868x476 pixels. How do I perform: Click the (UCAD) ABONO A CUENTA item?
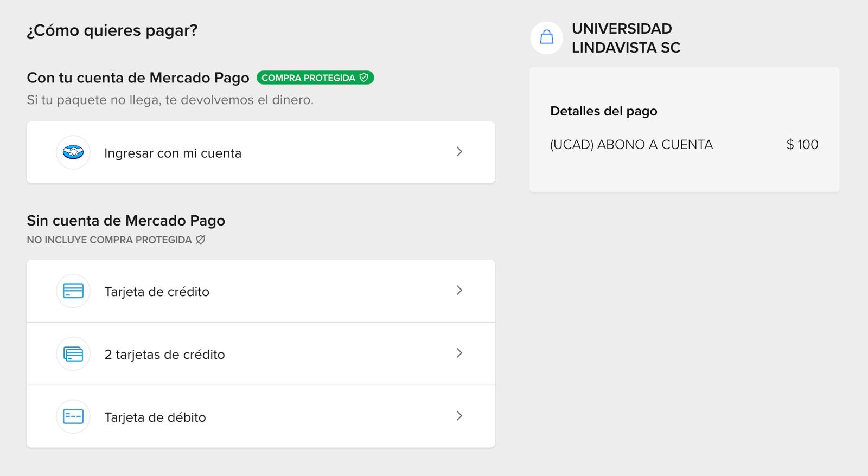click(x=631, y=145)
